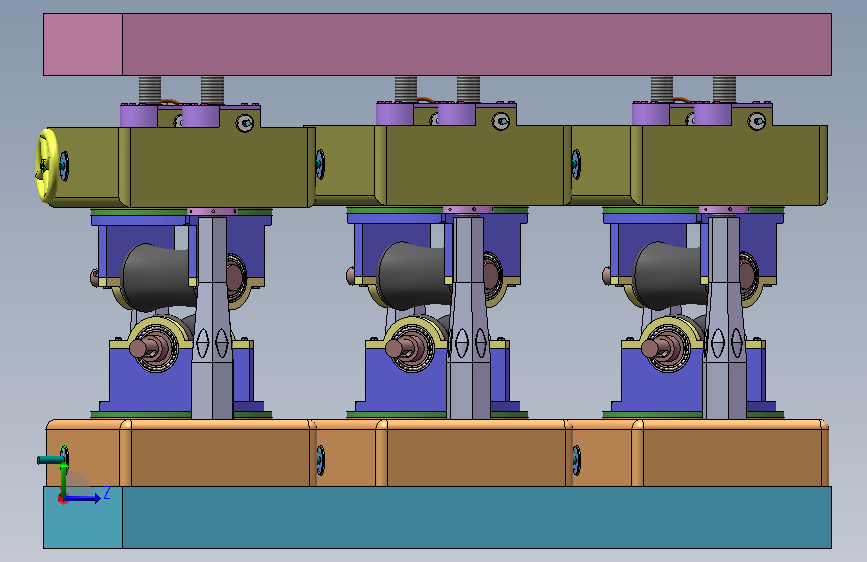Select the leftmost purple bushing cylinder

(x=138, y=115)
